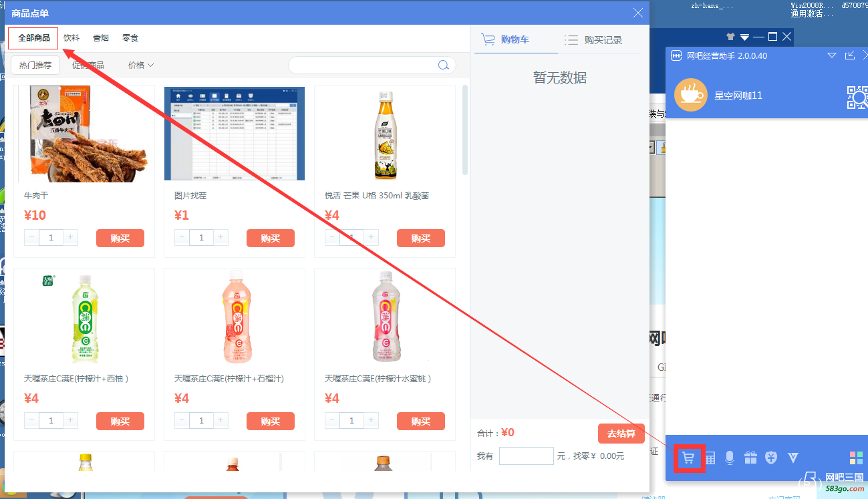Decrease quantity of 柠檬汁+西柚 drink
This screenshot has height=499, width=868.
pos(31,420)
